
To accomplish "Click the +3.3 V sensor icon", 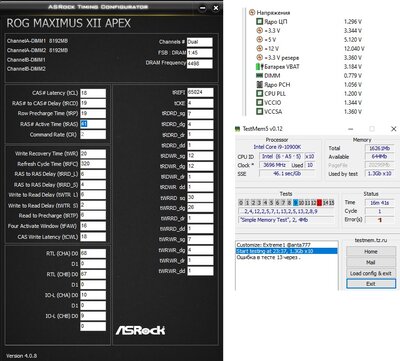I will (x=259, y=30).
